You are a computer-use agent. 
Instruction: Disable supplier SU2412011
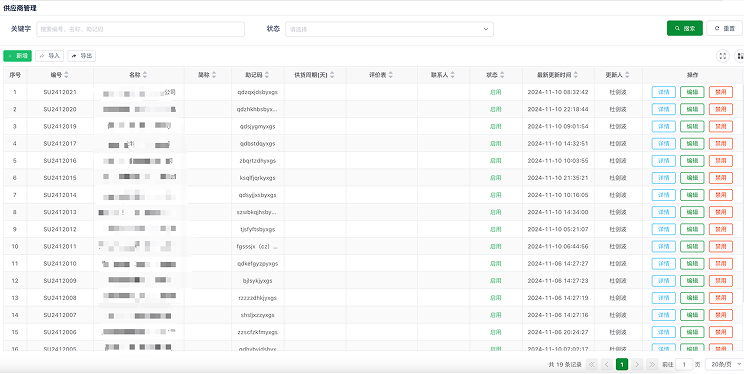(721, 246)
